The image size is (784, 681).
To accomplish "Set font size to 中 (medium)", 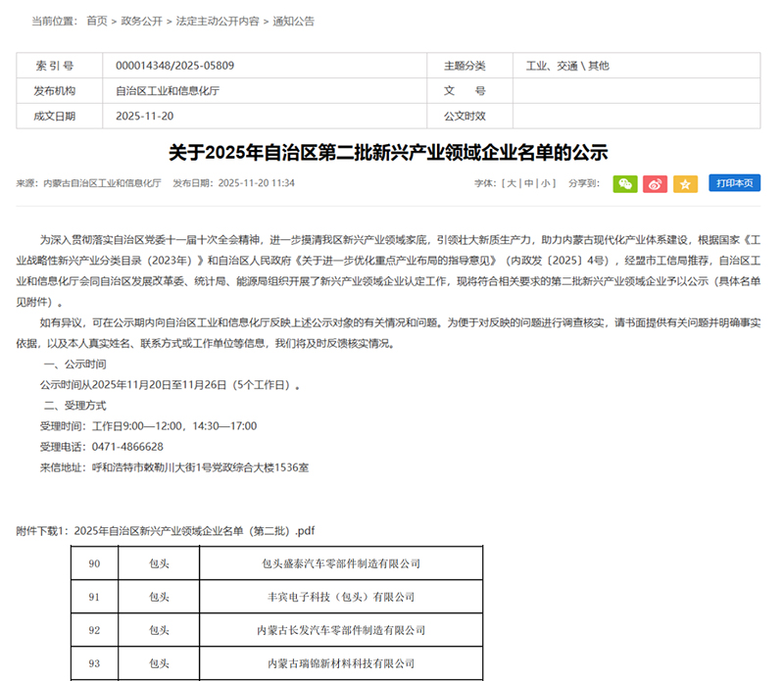I will click(528, 183).
